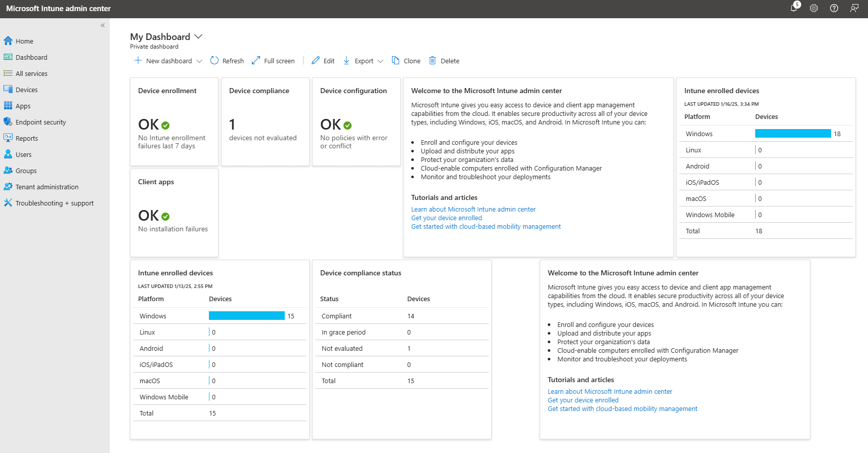
Task: Click the Delete toolbar label
Action: (x=450, y=61)
